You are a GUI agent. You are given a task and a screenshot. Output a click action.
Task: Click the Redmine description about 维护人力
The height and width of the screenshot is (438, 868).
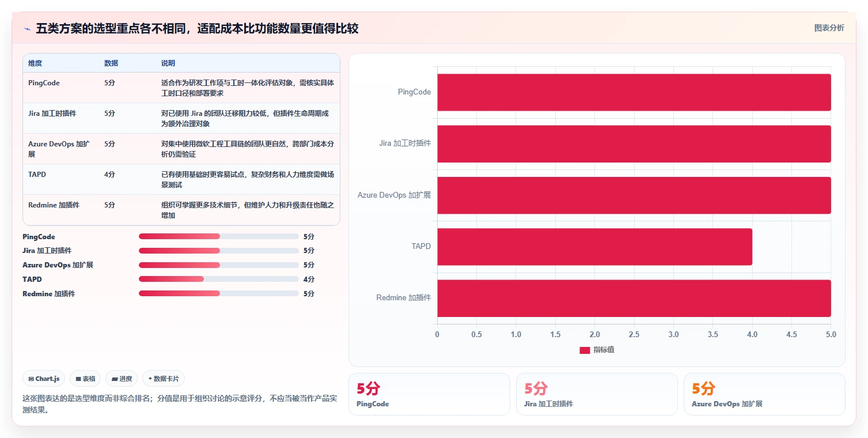click(x=248, y=210)
